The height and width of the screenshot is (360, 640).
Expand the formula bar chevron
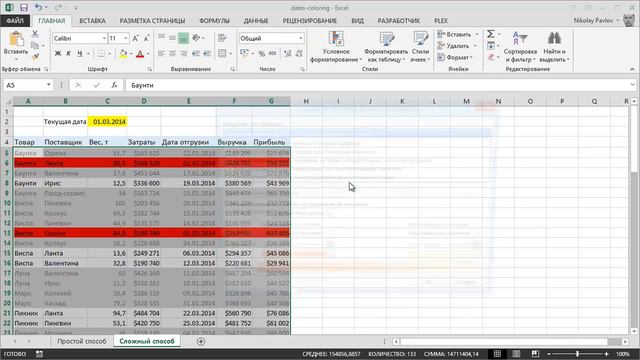click(633, 85)
